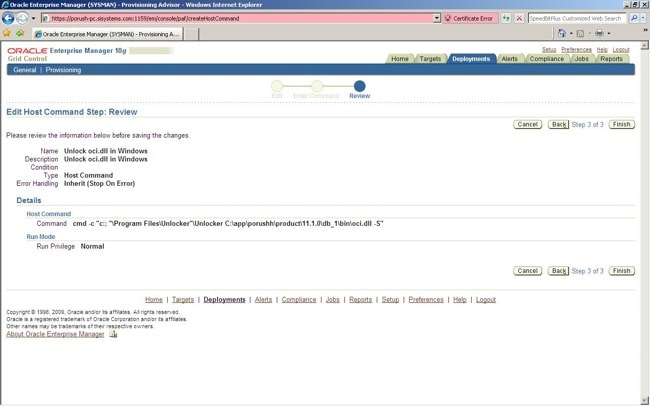
Task: Expand the address bar history dropdown
Action: [437, 19]
